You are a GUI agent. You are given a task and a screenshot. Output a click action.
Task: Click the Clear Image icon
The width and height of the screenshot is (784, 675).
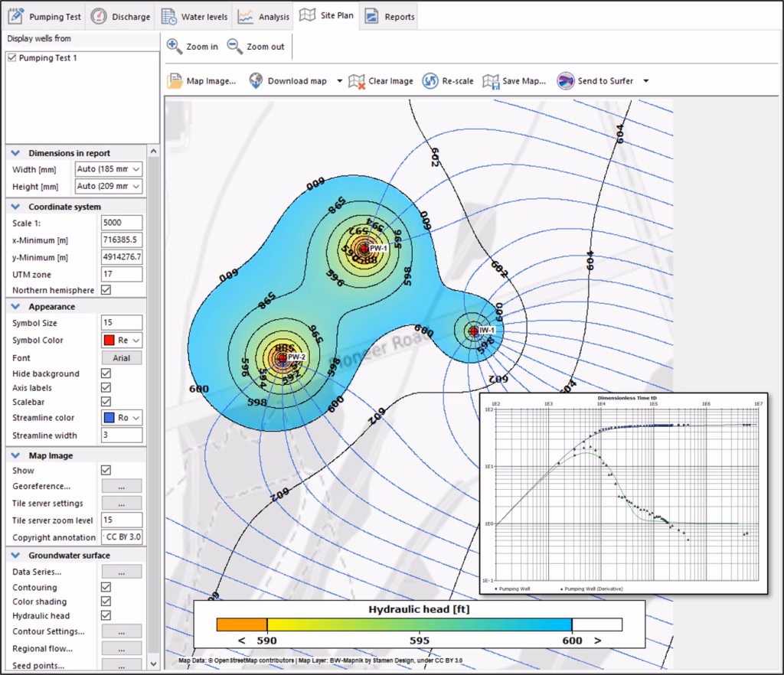[x=357, y=81]
